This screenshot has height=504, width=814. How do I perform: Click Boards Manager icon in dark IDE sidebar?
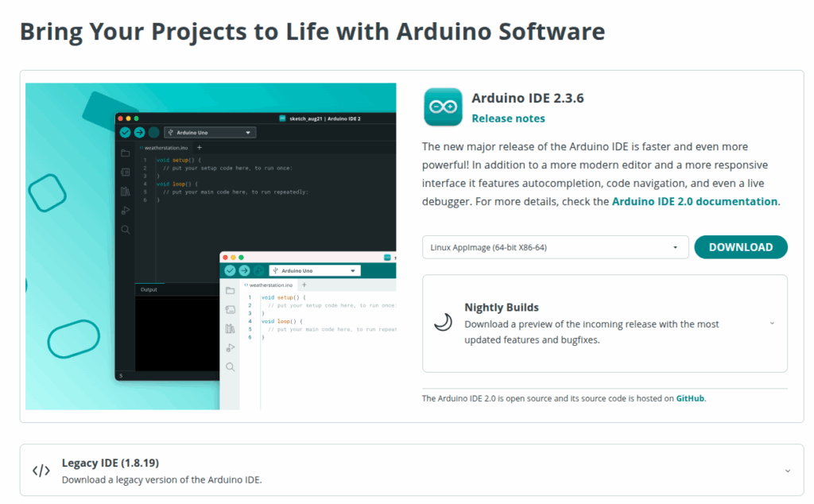pyautogui.click(x=125, y=172)
